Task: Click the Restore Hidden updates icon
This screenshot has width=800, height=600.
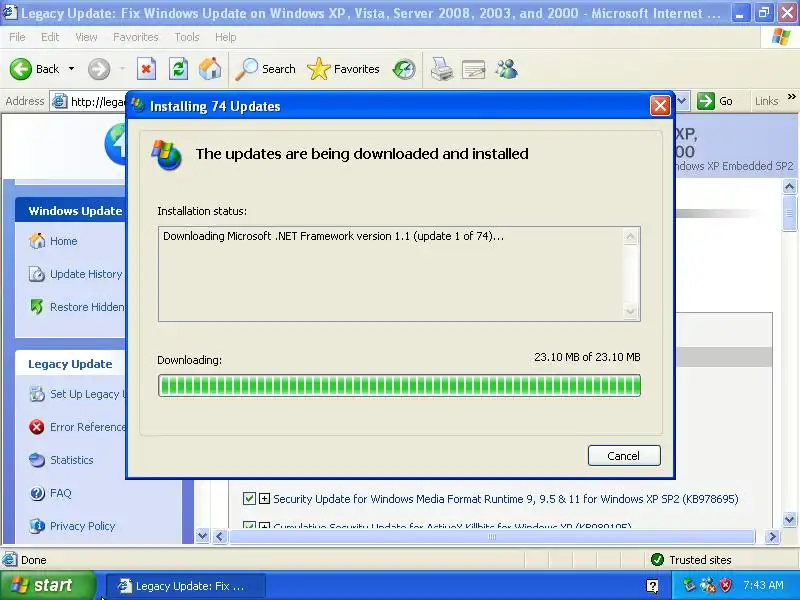Action: 37,307
